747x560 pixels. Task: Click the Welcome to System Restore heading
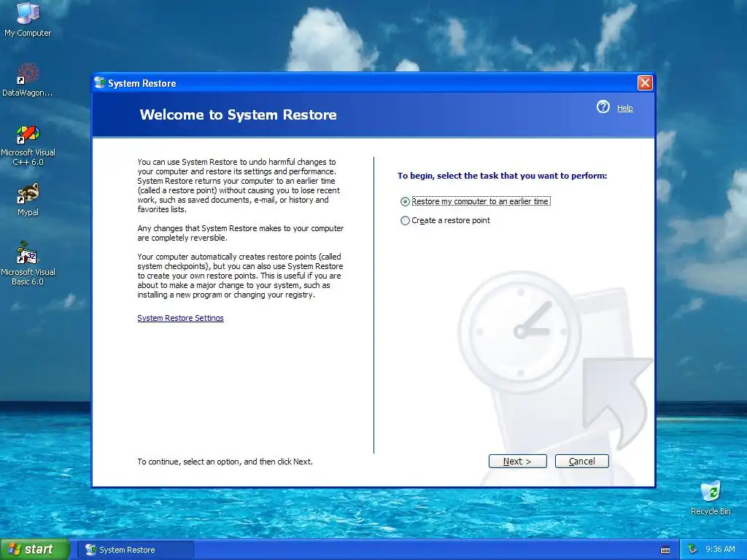click(x=239, y=114)
